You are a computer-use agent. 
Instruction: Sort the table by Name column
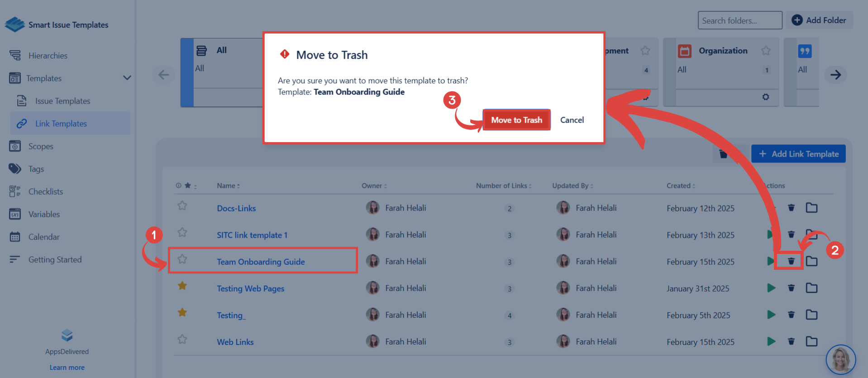pos(228,186)
